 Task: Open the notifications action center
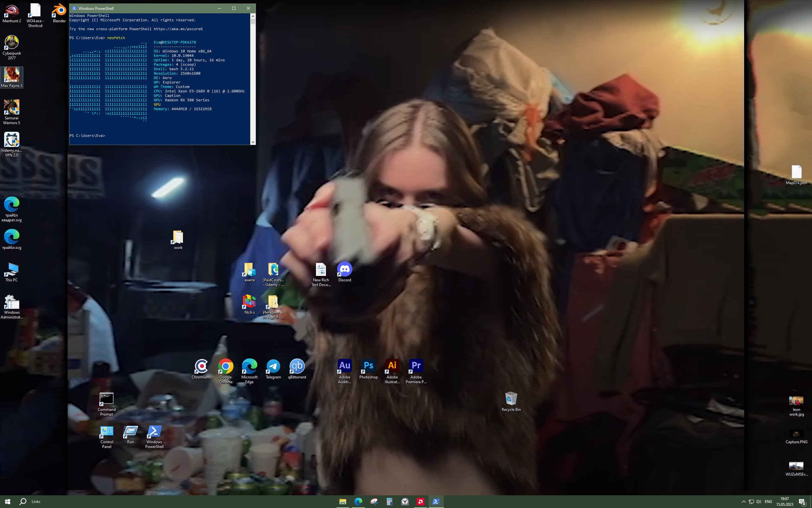pyautogui.click(x=802, y=502)
